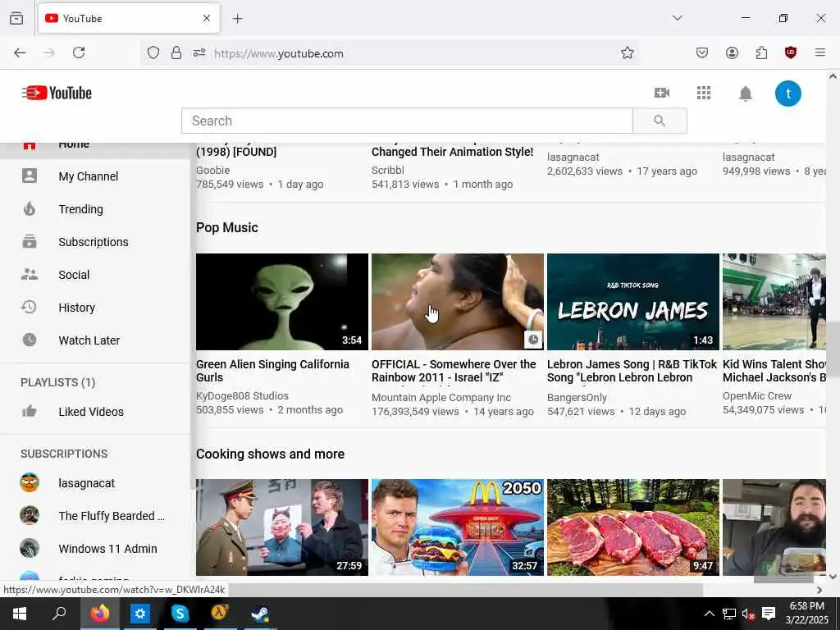
Task: Open the notifications bell
Action: pyautogui.click(x=745, y=94)
